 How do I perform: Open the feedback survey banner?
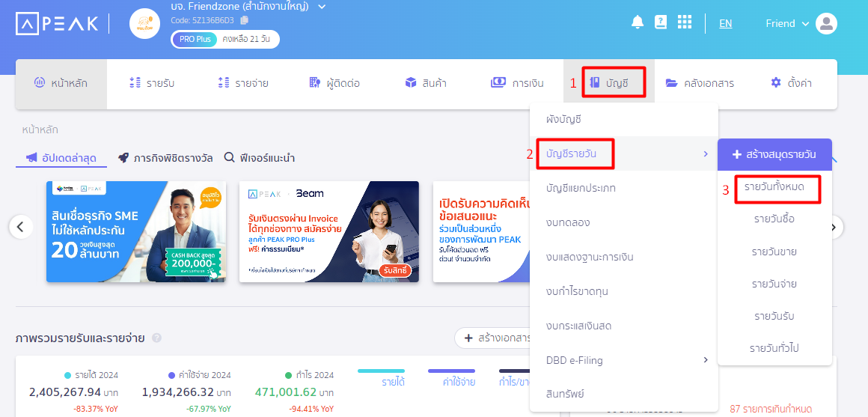coord(481,231)
